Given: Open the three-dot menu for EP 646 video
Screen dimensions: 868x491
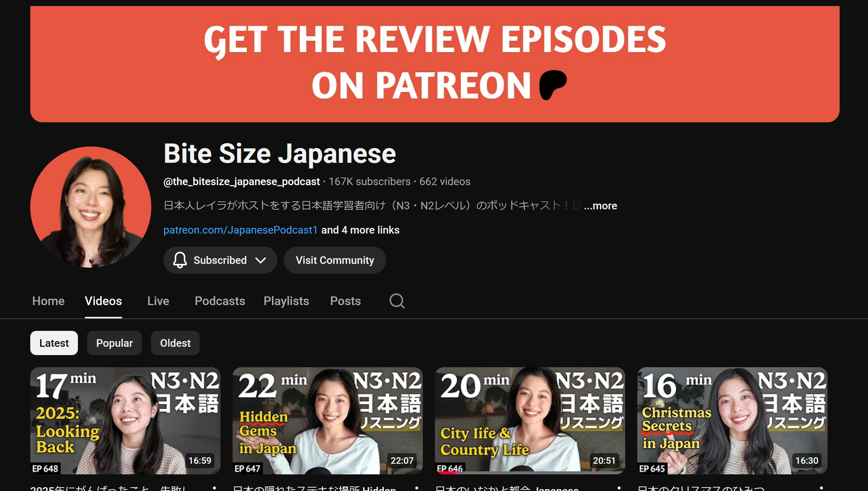Looking at the screenshot, I should [619, 488].
